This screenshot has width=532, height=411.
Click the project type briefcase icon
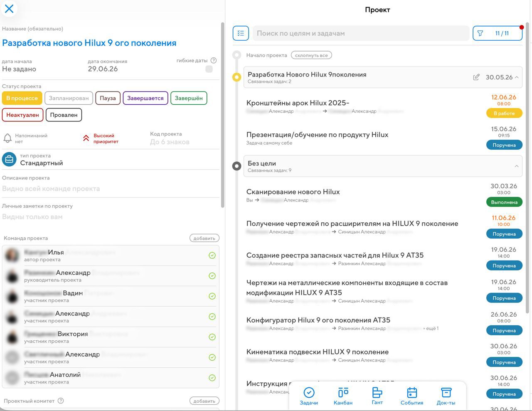[9, 159]
